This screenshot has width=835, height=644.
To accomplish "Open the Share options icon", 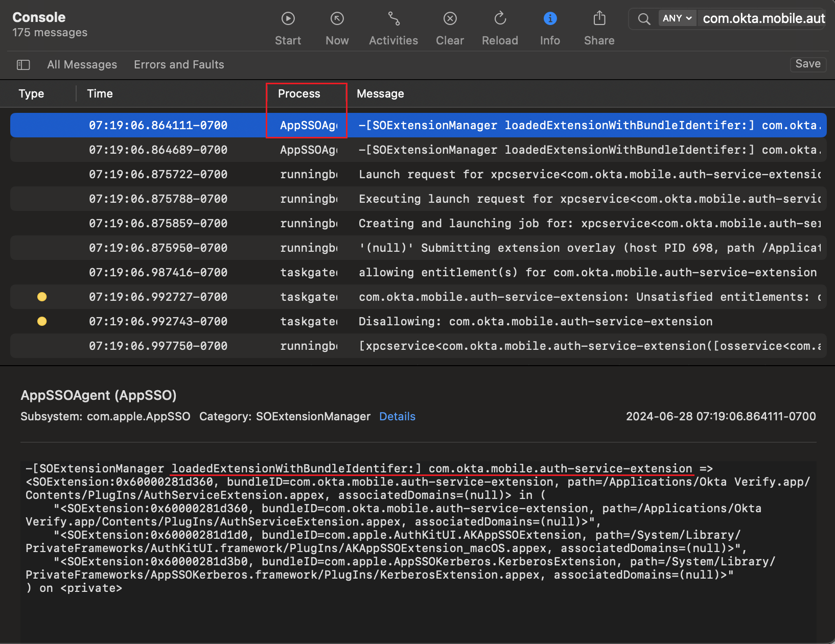I will coord(598,18).
